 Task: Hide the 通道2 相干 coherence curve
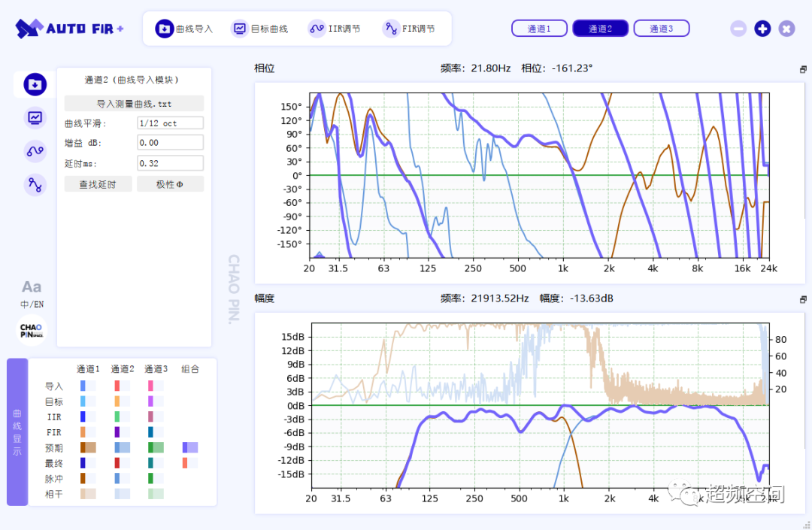(123, 494)
